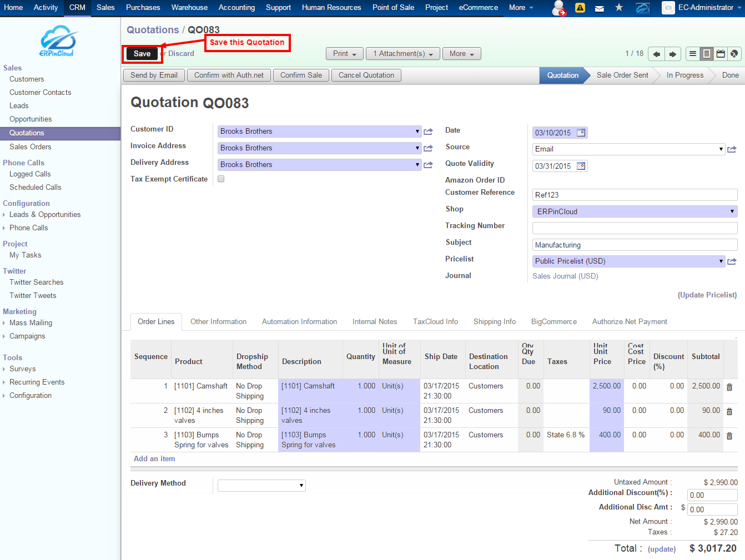745x560 pixels.
Task: Click Quotations breadcrumb link
Action: point(153,30)
